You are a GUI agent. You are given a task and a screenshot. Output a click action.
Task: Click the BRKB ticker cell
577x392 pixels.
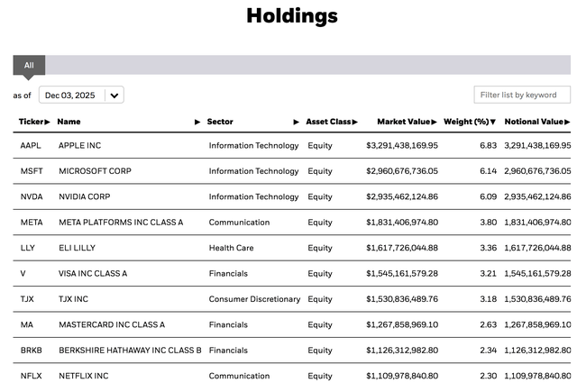[x=32, y=350]
